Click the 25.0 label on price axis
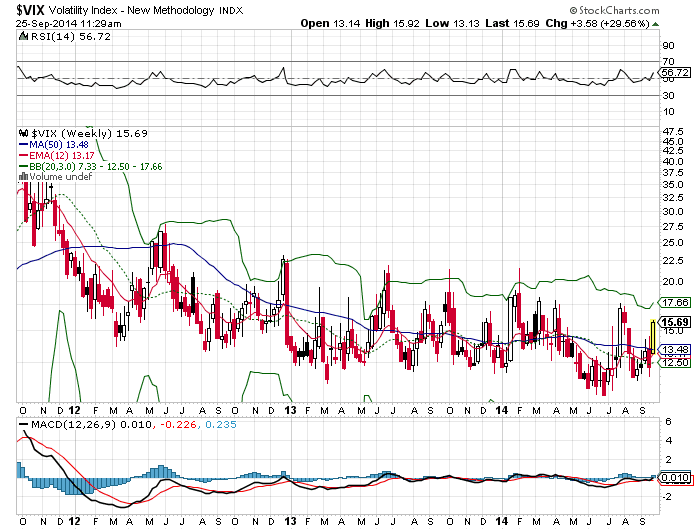Image resolution: width=700 pixels, height=530 pixels. click(x=673, y=243)
